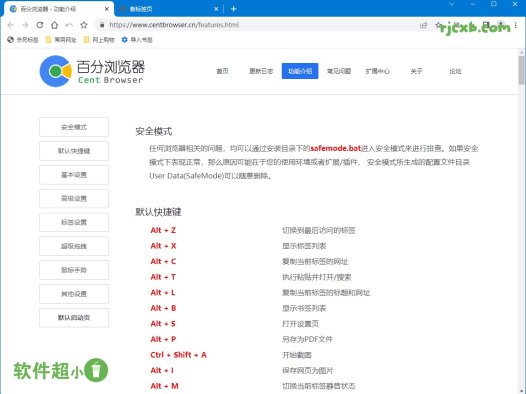Viewport: 526px width, 394px height.
Task: Click the 保存网页为图片 description text
Action: (x=308, y=371)
